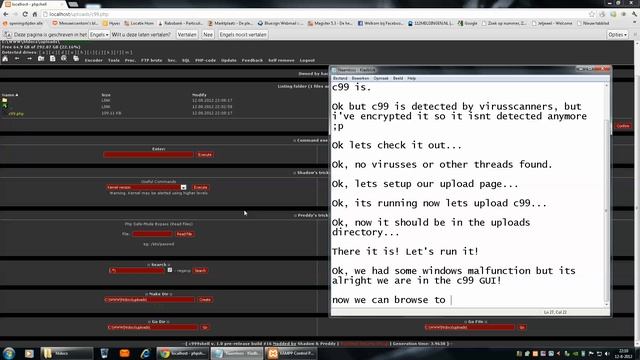Image resolution: width=640 pixels, height=360 pixels.
Task: Open the PHP-code menu item
Action: pyautogui.click(x=205, y=60)
